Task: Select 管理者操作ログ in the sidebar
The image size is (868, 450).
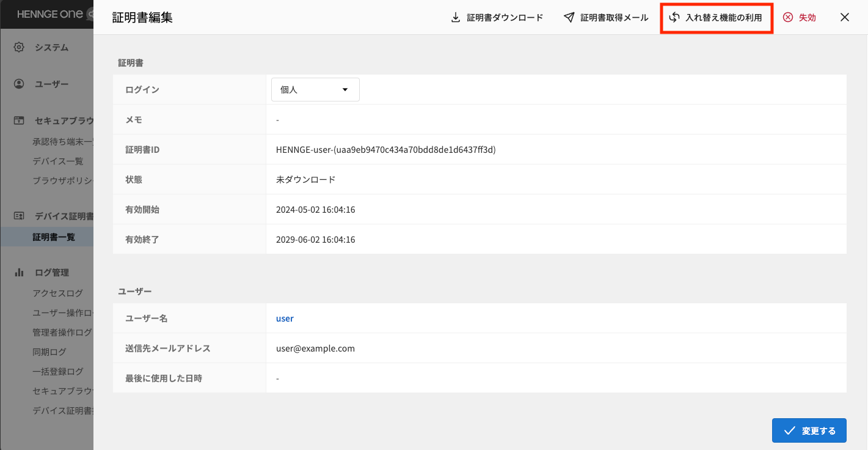Action: [x=62, y=333]
